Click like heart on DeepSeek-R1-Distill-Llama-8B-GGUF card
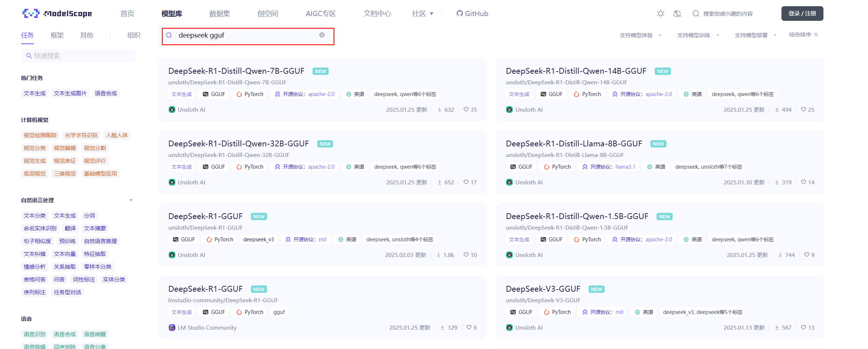Screen dimensions: 868x349 (x=803, y=182)
